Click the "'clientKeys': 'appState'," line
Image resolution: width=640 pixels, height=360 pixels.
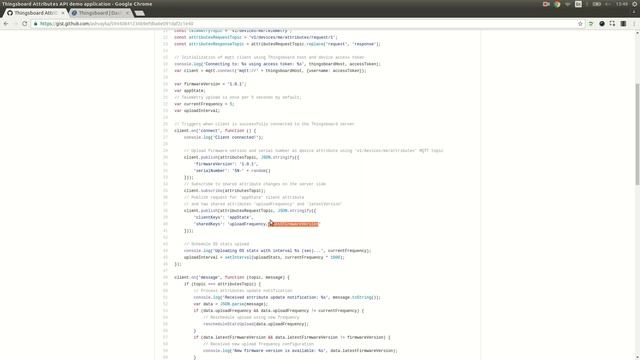click(x=223, y=218)
